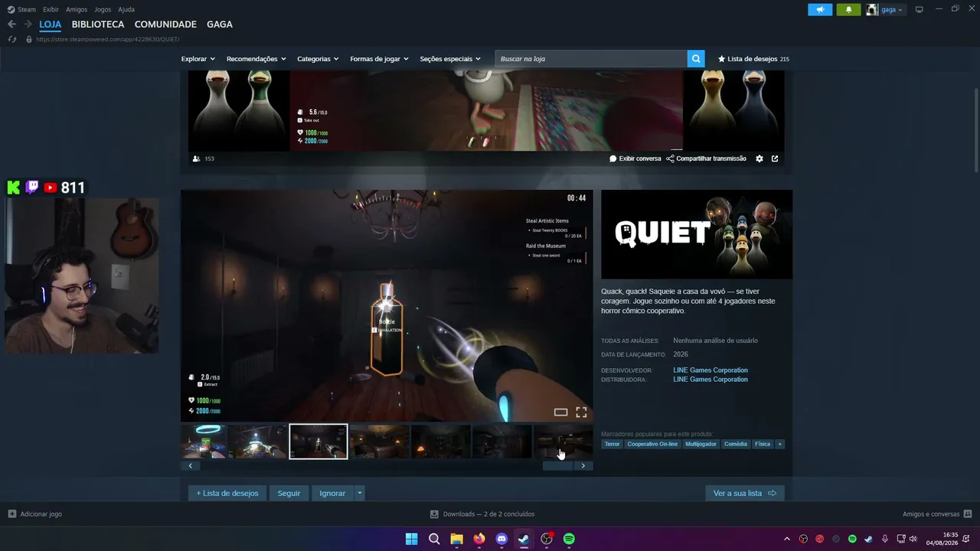Click the Seguir button
The width and height of the screenshot is (980, 551).
[289, 493]
